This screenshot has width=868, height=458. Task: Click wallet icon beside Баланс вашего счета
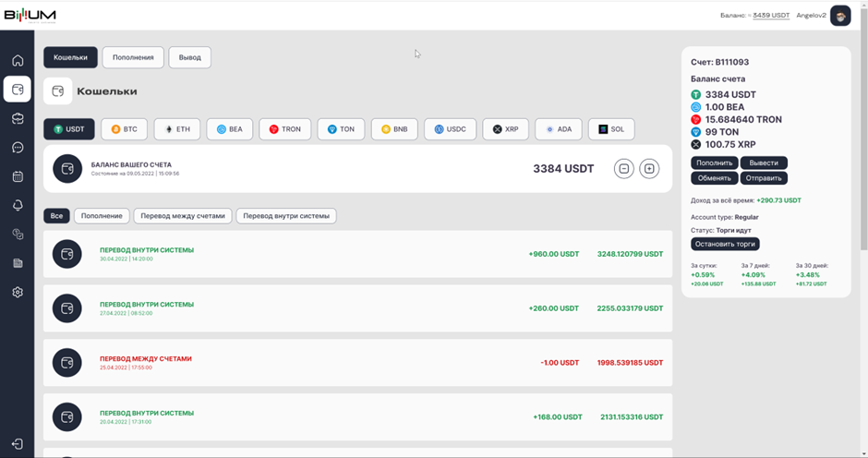point(67,169)
